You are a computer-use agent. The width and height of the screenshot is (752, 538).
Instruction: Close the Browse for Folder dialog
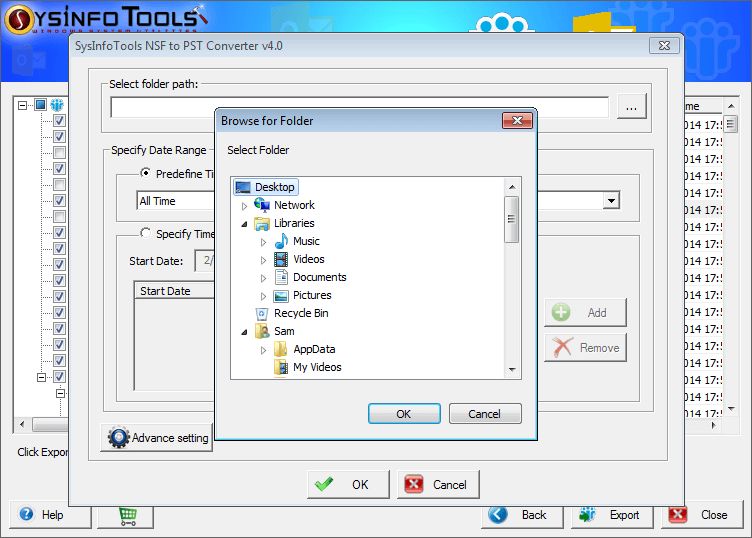point(517,120)
